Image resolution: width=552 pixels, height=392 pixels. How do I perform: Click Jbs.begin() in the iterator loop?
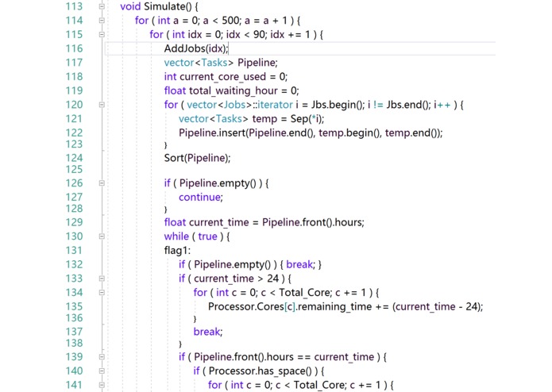coord(338,105)
